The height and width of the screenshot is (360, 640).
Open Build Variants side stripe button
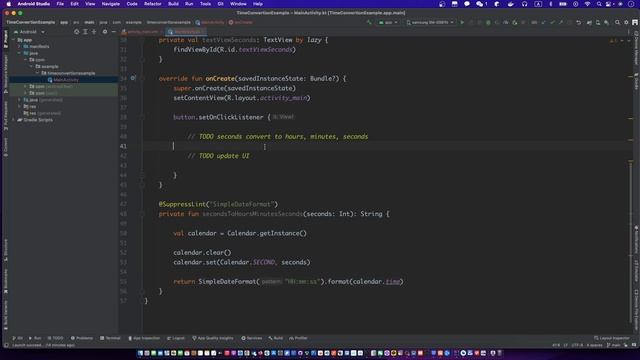tap(6, 315)
